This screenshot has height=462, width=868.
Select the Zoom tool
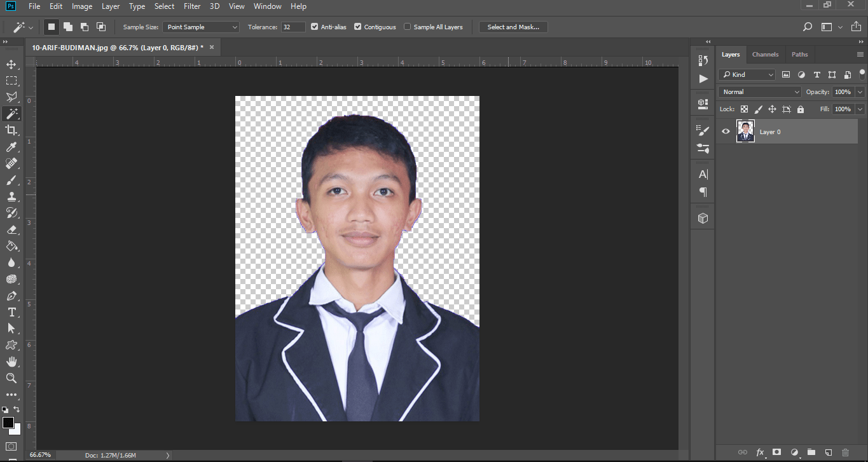click(x=12, y=378)
